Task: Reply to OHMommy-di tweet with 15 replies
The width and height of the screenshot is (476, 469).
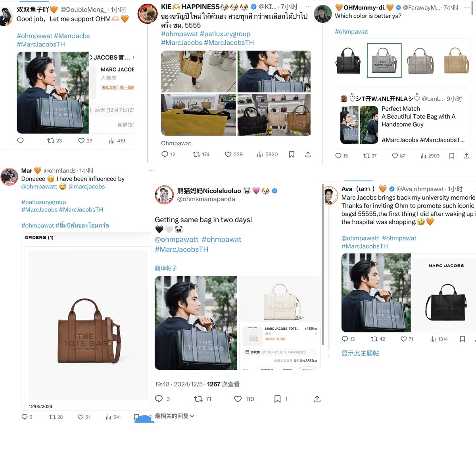Action: coord(342,156)
